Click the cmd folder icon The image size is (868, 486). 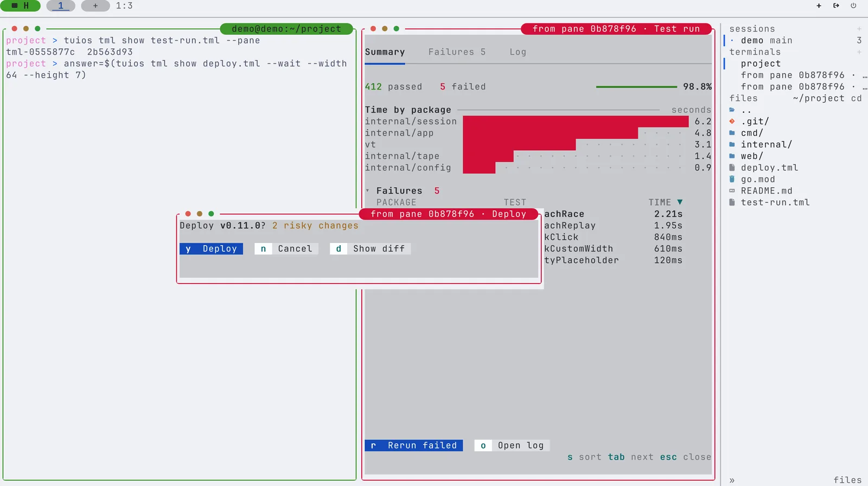(732, 133)
